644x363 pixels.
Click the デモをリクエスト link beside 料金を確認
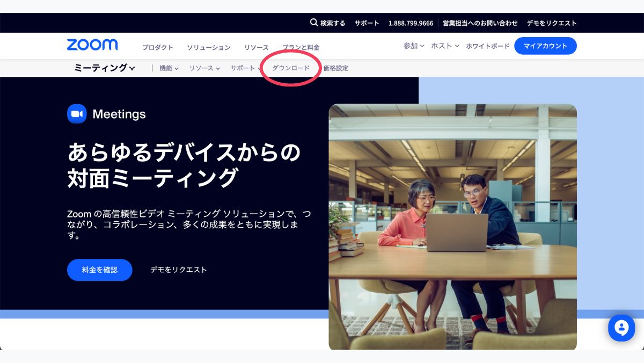tap(178, 270)
